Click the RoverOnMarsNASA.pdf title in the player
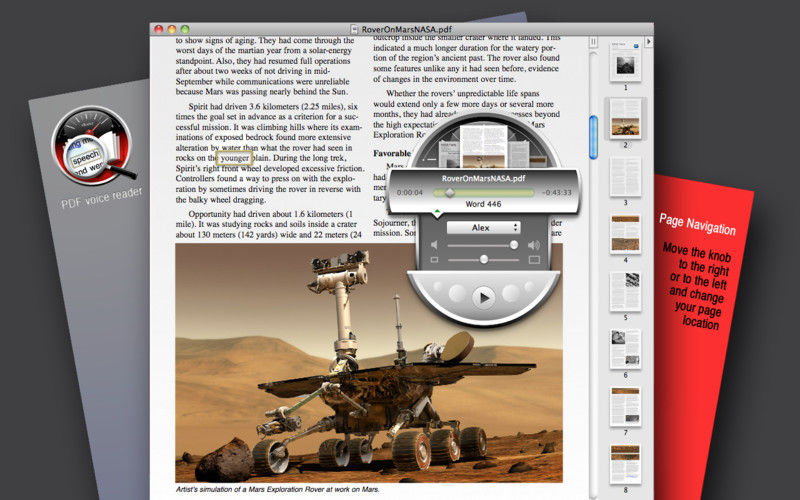800x500 pixels. [483, 179]
